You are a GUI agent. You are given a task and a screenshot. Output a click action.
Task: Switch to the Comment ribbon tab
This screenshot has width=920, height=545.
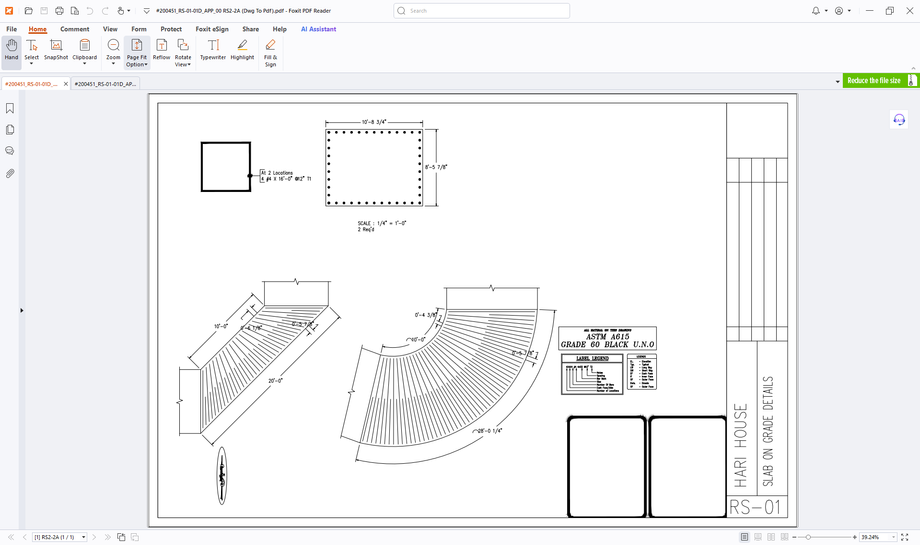coord(75,29)
